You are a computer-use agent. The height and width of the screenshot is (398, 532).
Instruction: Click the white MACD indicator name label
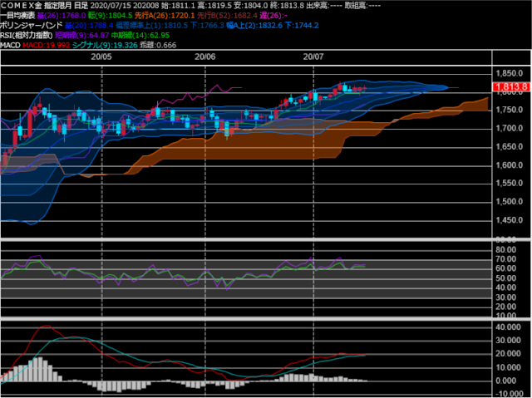(11, 45)
